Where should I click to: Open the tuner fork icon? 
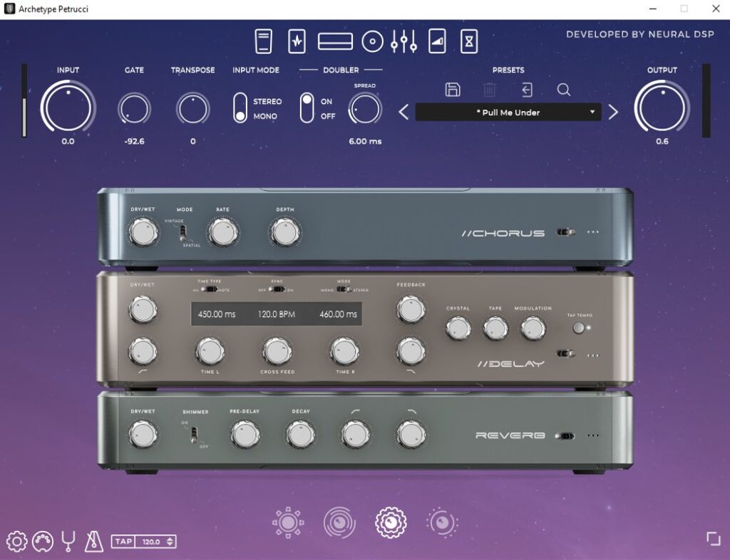pos(68,541)
